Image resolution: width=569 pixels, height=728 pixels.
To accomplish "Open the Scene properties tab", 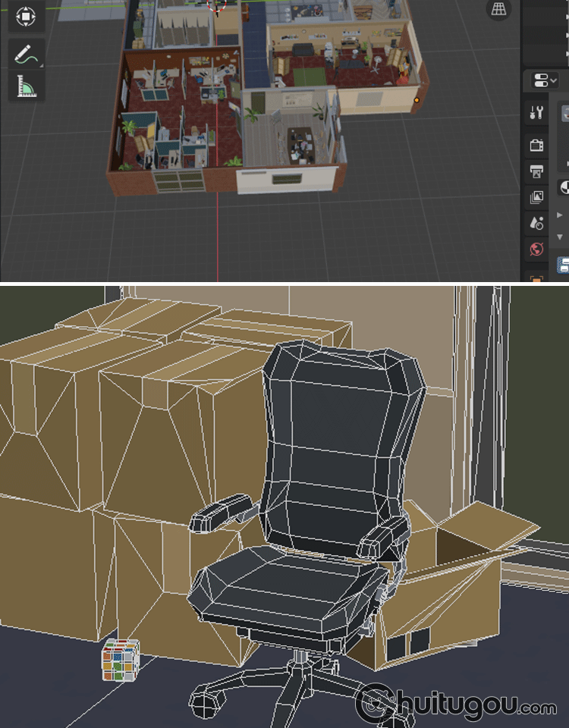I will pos(536,223).
